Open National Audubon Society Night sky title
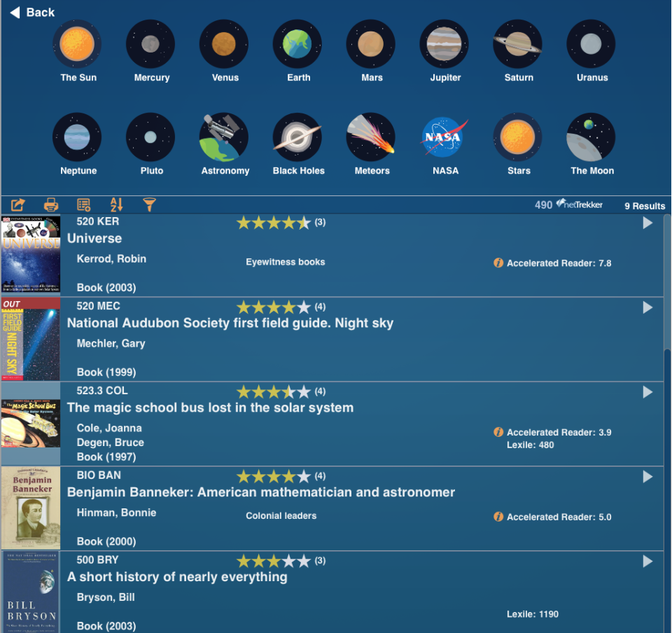Image resolution: width=672 pixels, height=633 pixels. coord(230,323)
